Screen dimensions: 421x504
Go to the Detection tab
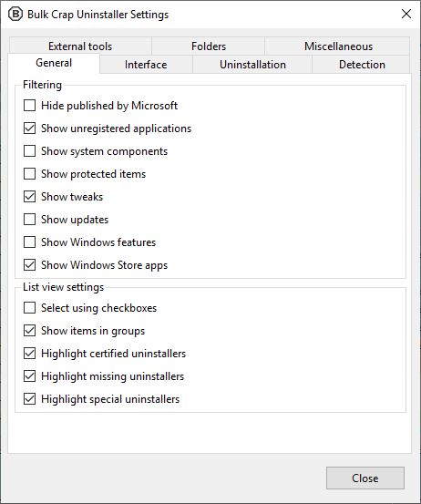pos(362,65)
